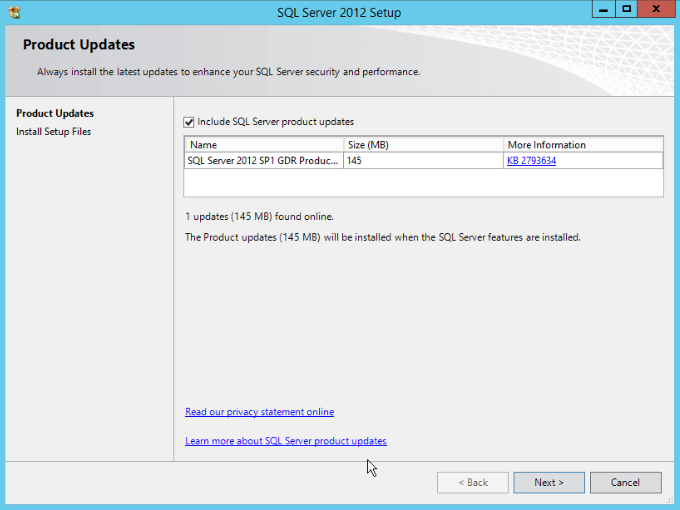
Task: Select the SQL Server 2012 SP1 GDR row
Action: coord(263,160)
